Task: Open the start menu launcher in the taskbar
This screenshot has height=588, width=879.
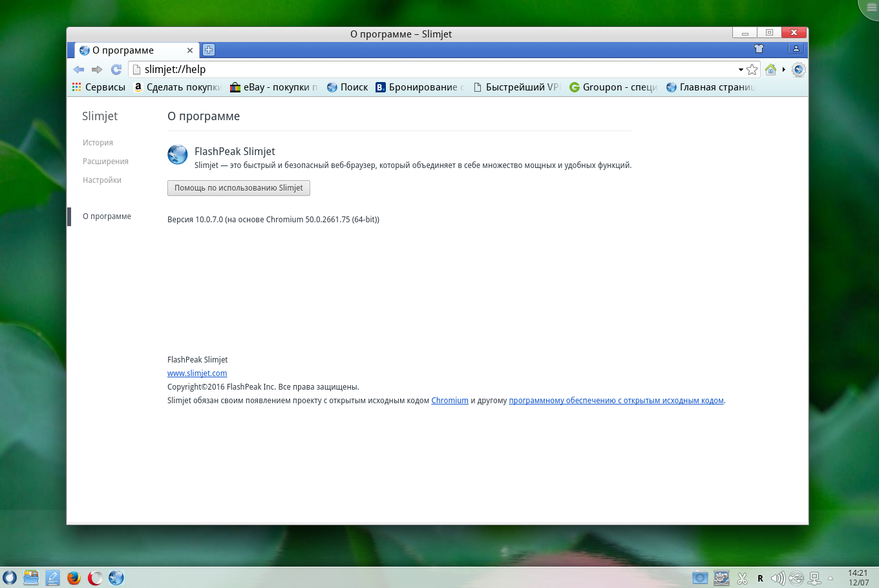Action: click(x=10, y=578)
